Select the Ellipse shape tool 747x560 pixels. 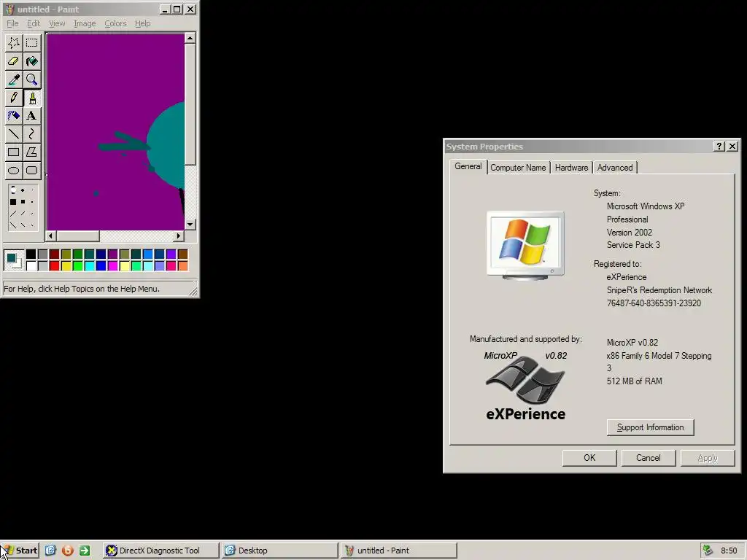[14, 171]
